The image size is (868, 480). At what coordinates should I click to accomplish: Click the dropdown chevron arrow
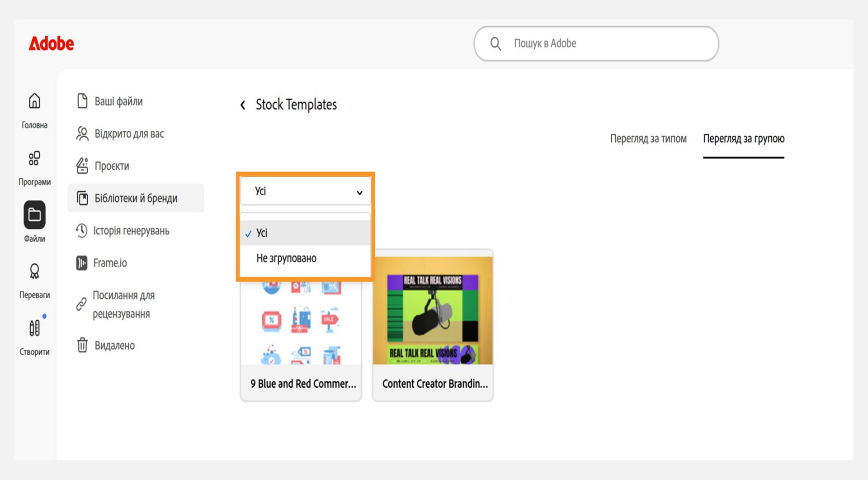coord(359,193)
